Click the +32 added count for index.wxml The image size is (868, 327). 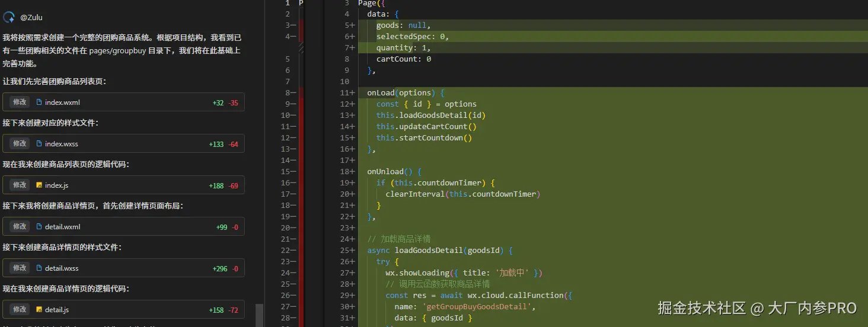tap(218, 103)
